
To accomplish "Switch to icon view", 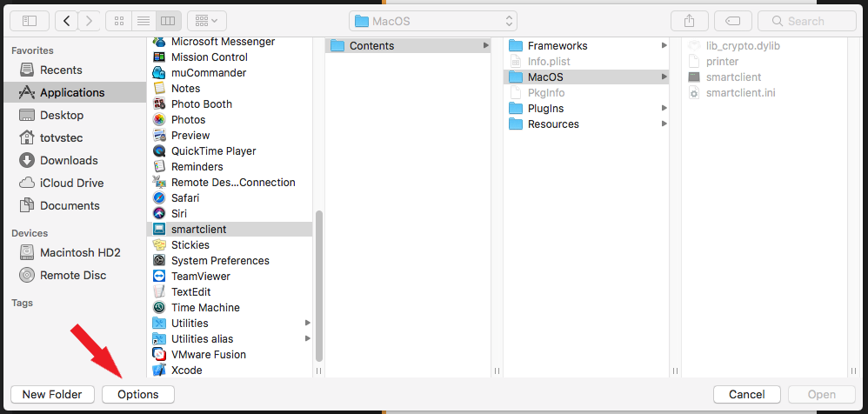I will coord(118,21).
